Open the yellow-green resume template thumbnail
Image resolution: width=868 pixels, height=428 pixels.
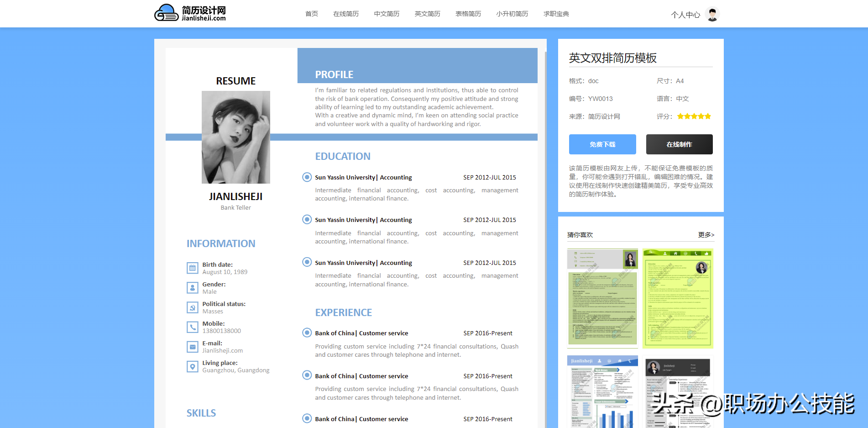678,298
